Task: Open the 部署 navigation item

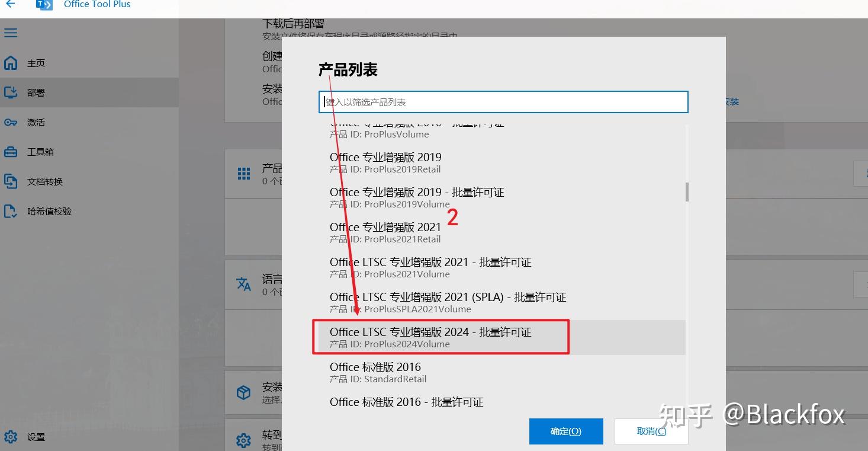Action: 89,92
